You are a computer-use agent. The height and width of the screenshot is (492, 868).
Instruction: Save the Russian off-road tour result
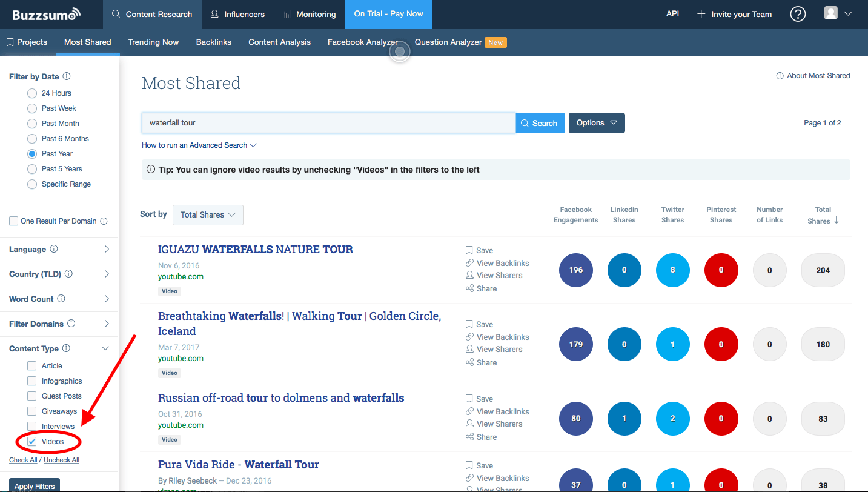tap(479, 399)
